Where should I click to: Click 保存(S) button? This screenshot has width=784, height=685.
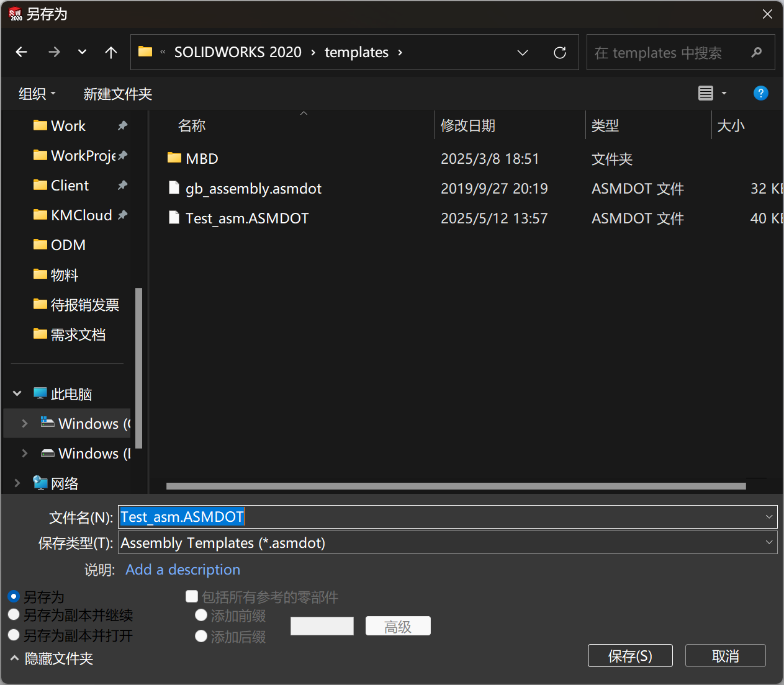tap(630, 656)
